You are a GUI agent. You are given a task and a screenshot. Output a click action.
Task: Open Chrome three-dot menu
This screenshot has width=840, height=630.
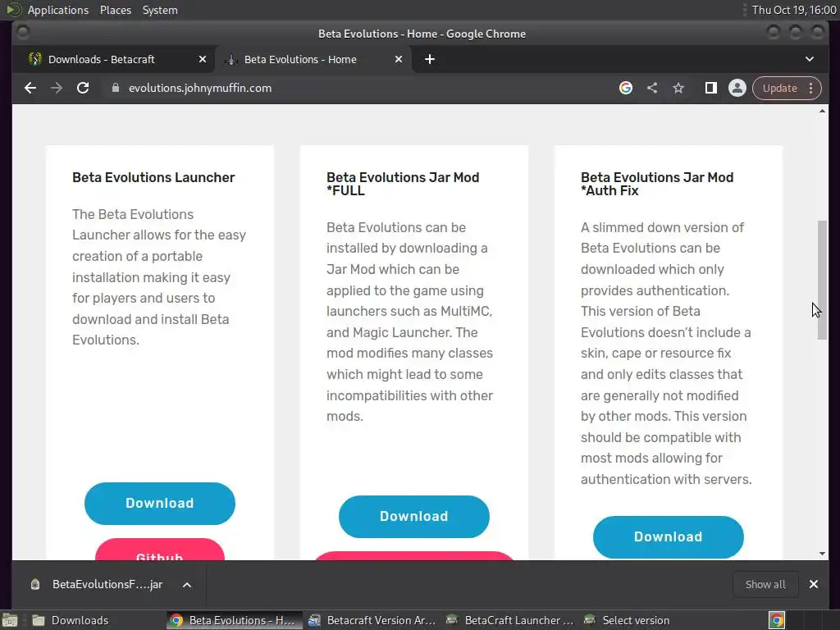[811, 88]
